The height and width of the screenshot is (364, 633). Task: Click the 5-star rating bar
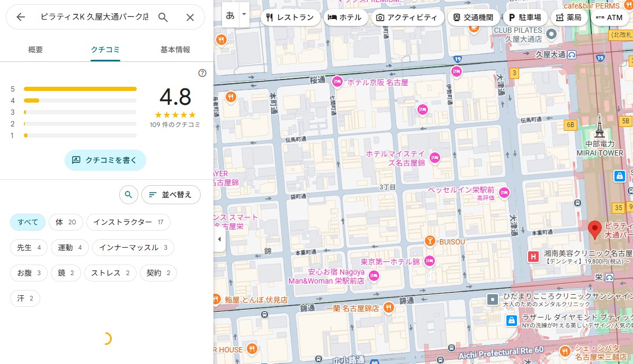(80, 89)
